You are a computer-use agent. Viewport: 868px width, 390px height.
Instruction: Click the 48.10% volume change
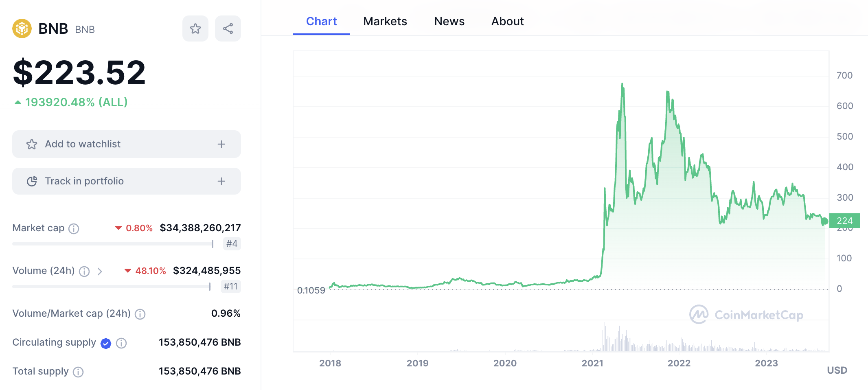[151, 271]
